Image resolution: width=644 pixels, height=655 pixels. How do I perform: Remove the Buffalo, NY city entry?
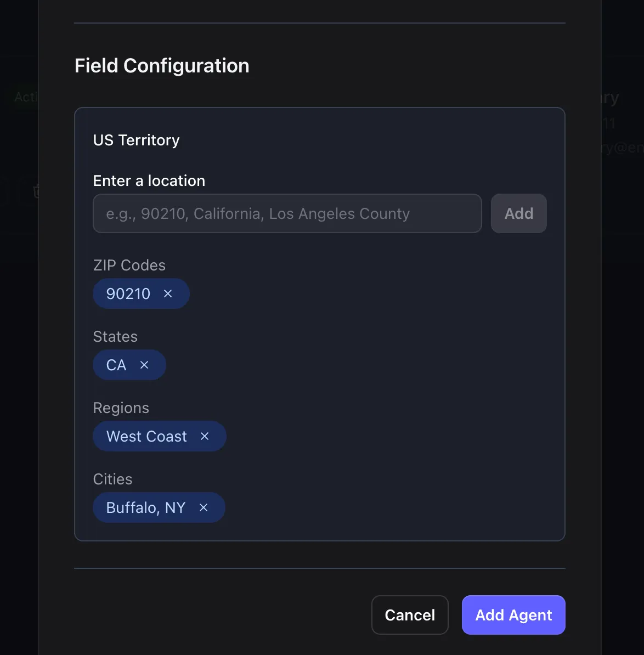click(204, 507)
